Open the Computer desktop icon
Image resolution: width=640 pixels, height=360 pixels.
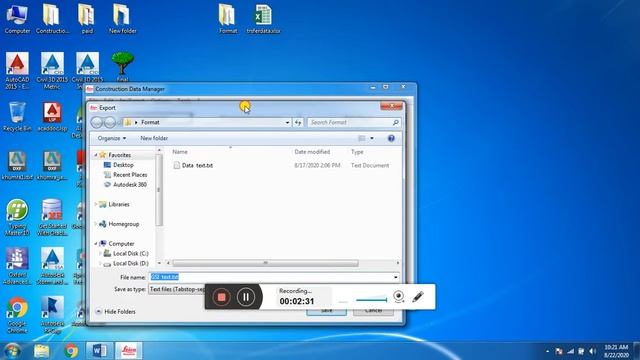point(17,19)
